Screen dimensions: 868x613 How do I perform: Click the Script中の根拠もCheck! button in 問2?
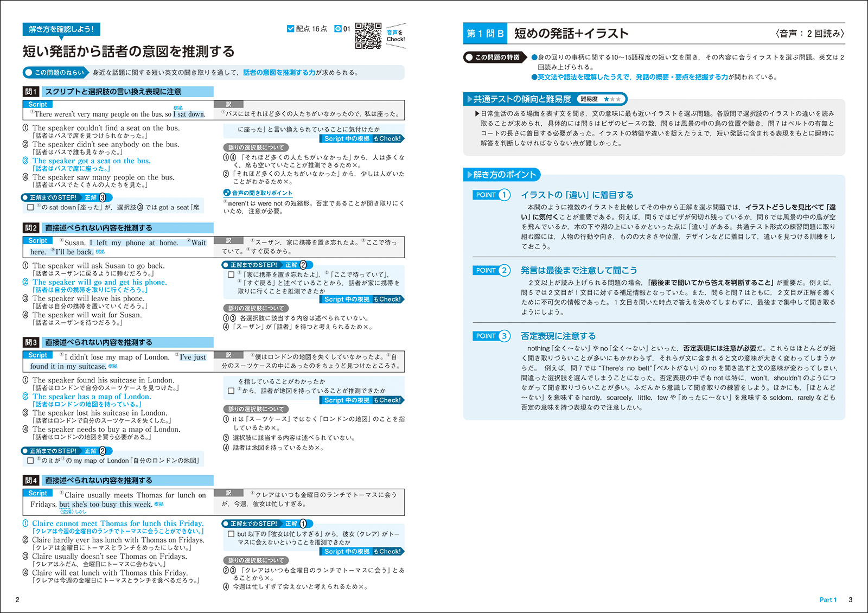coord(362,299)
